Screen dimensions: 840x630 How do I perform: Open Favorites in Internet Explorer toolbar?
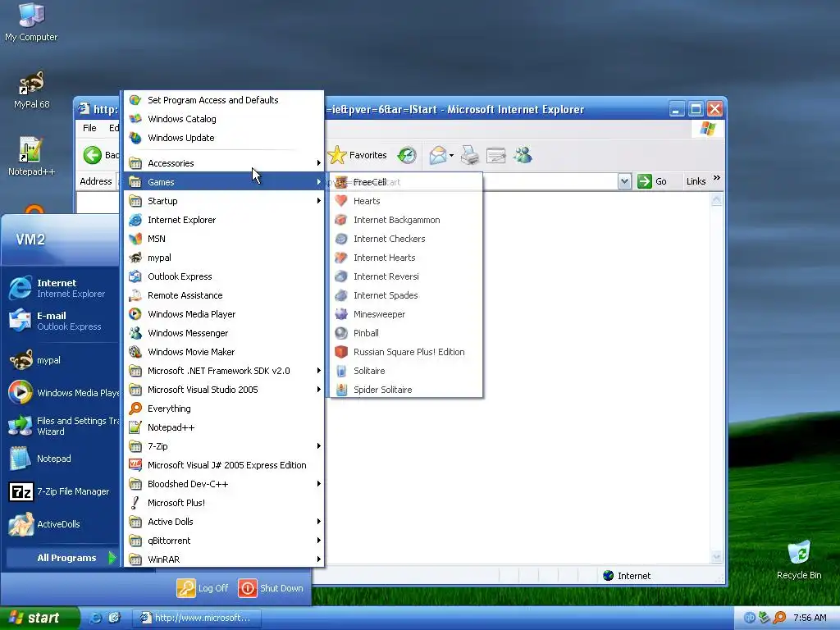coord(358,155)
